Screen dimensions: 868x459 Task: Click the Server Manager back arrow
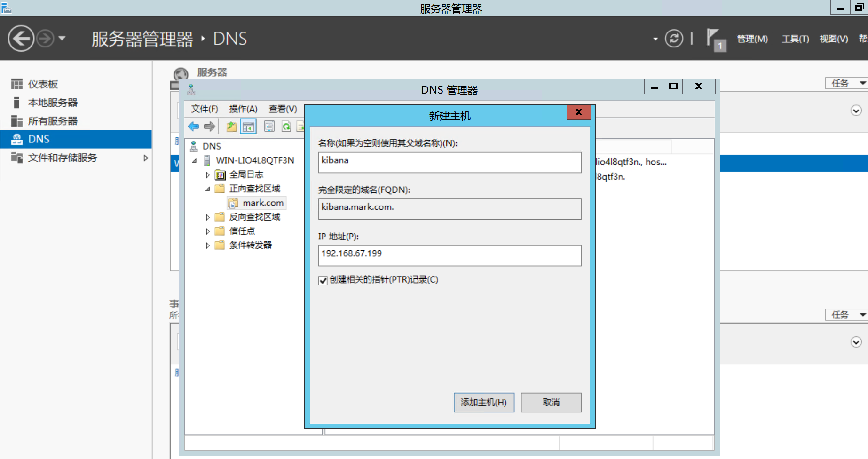tap(21, 39)
